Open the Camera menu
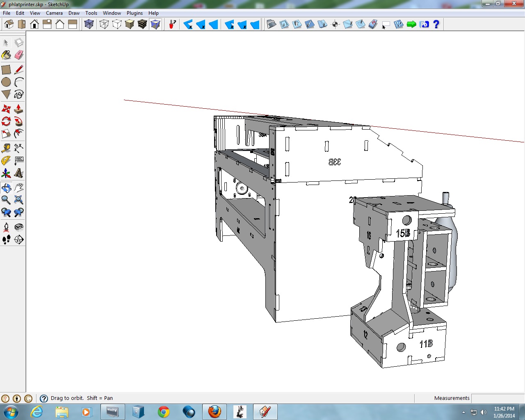The image size is (525, 420). [x=54, y=13]
